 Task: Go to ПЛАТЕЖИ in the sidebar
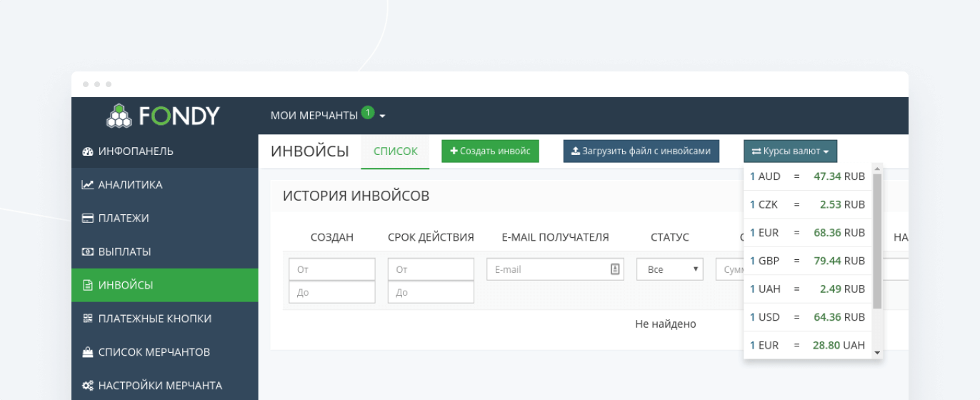point(165,219)
